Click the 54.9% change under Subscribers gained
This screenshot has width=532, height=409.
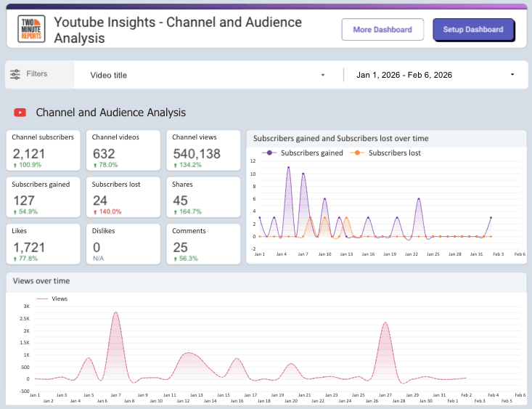pos(25,211)
